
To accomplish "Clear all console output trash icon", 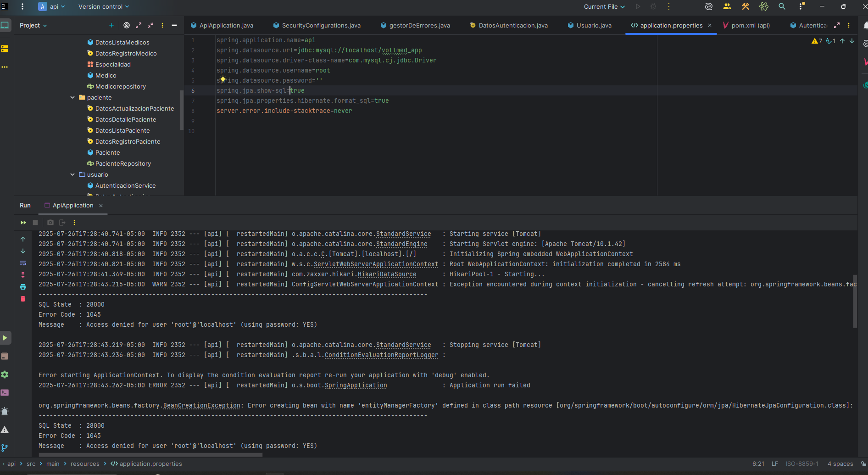I will [23, 299].
